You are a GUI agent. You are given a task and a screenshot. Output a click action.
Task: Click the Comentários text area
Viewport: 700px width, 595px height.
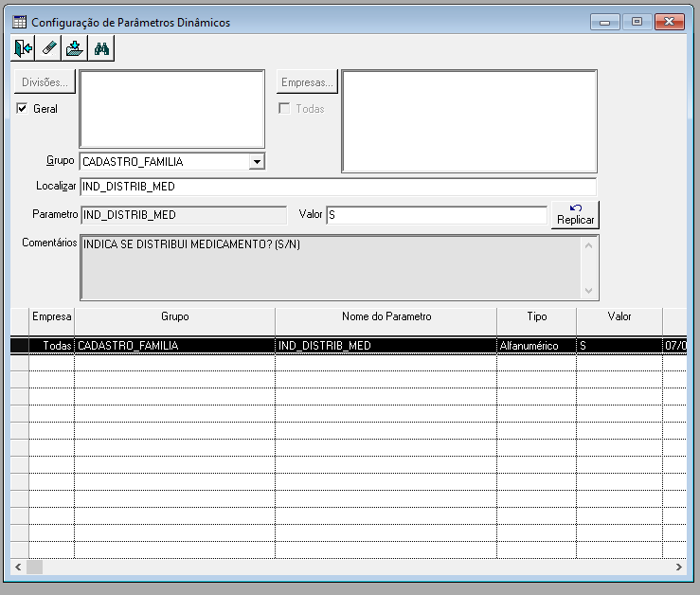click(x=331, y=267)
